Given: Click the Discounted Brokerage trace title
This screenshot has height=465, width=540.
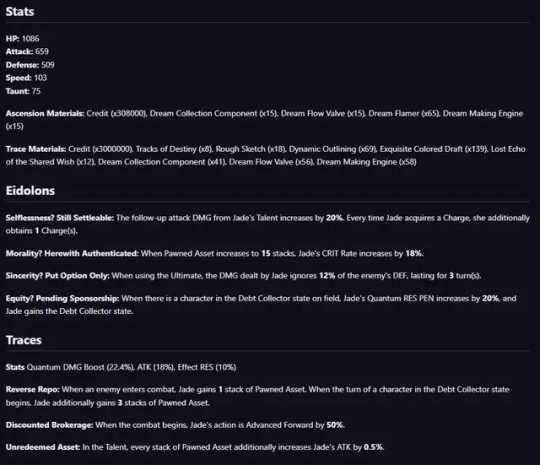Looking at the screenshot, I should [x=49, y=425].
